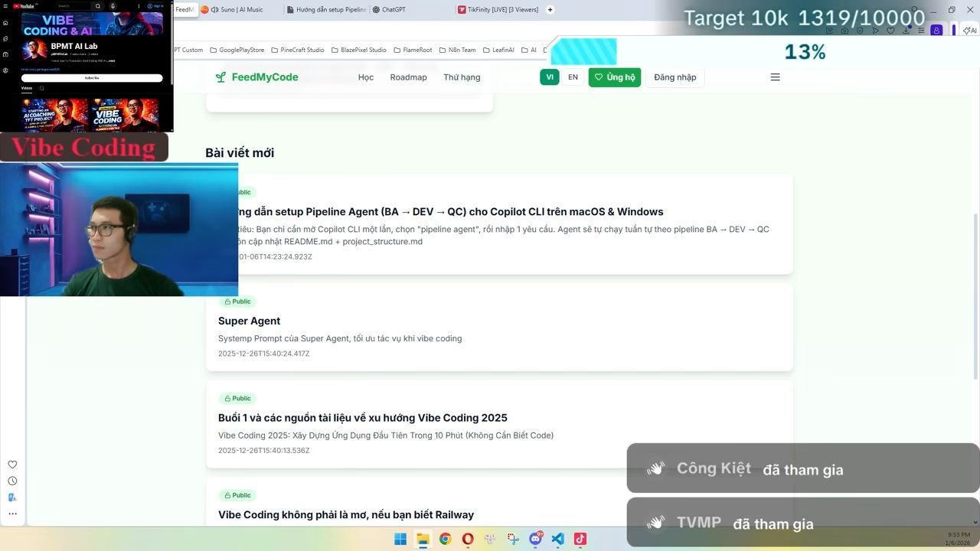
Task: Open Windows Start menu
Action: coord(400,539)
